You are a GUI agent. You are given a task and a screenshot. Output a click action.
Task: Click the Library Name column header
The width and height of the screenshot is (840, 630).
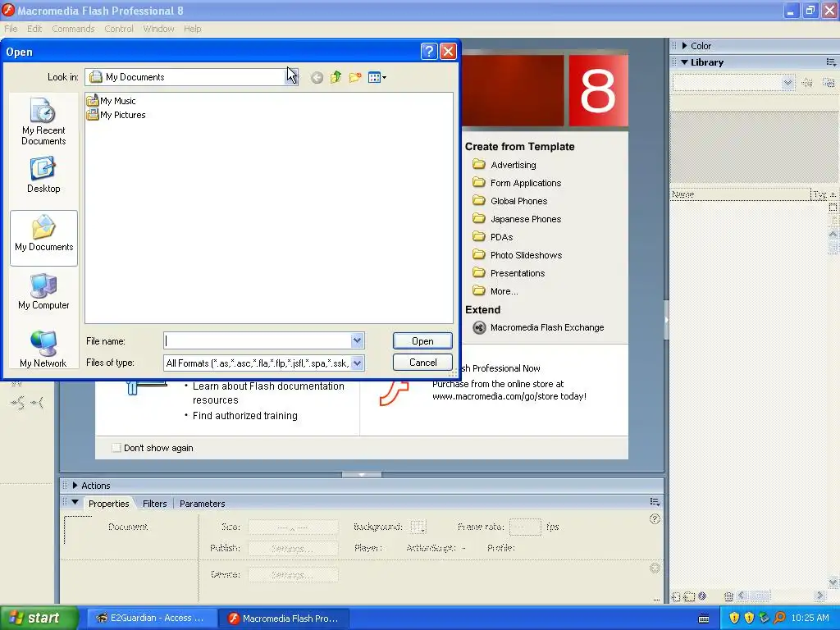coord(740,194)
